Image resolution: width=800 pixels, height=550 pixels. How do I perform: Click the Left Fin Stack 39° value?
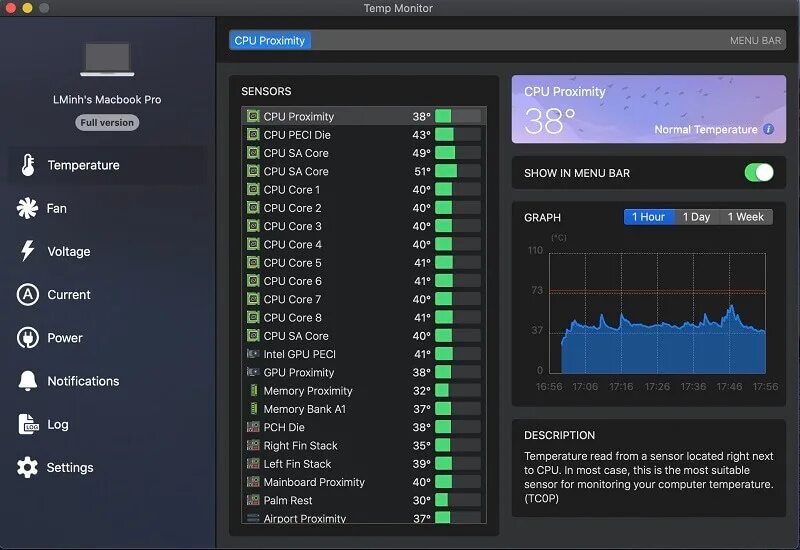click(x=421, y=464)
